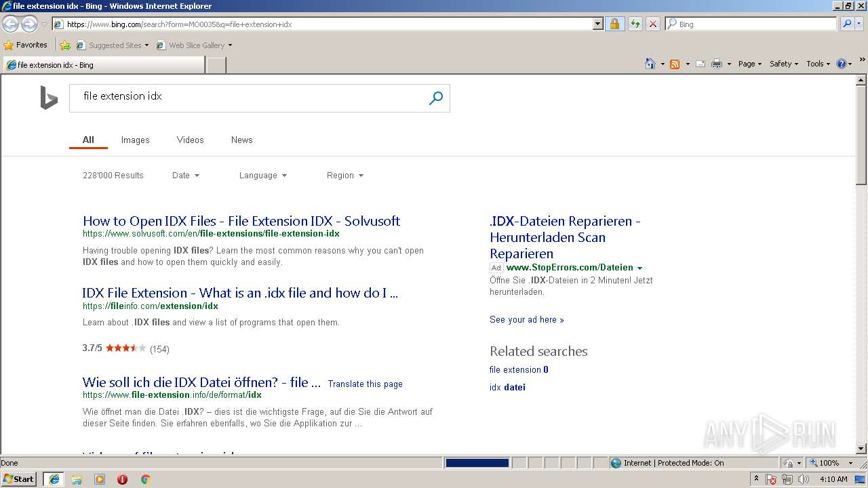
Task: Click the Start button
Action: pos(19,479)
